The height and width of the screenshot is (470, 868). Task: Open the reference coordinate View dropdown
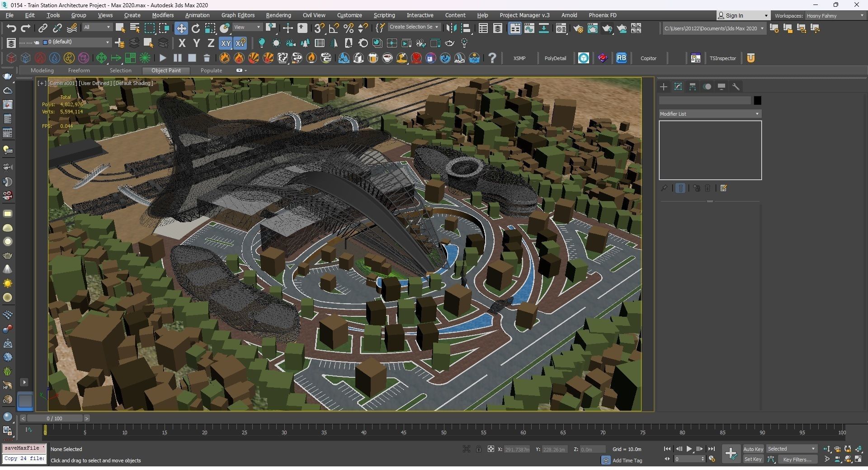tap(247, 27)
